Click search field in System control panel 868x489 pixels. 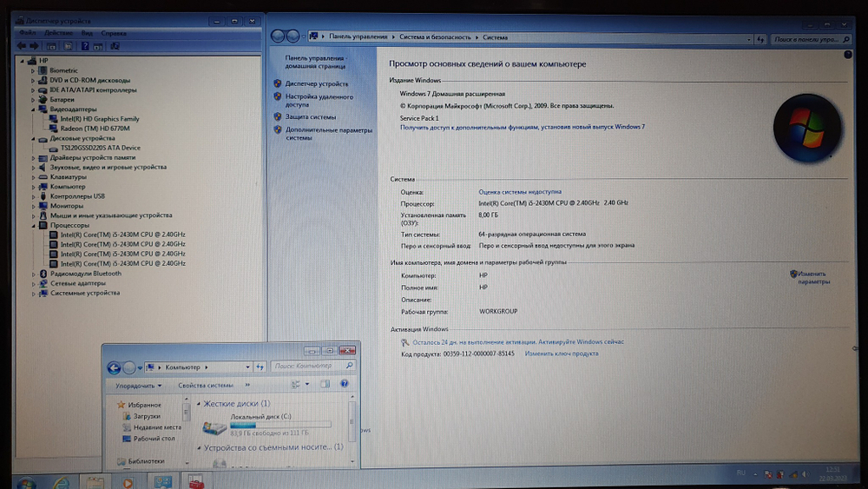pyautogui.click(x=811, y=39)
